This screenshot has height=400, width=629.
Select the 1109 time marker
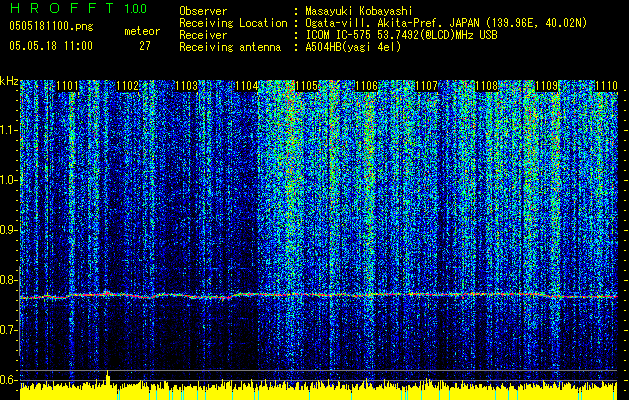547,87
